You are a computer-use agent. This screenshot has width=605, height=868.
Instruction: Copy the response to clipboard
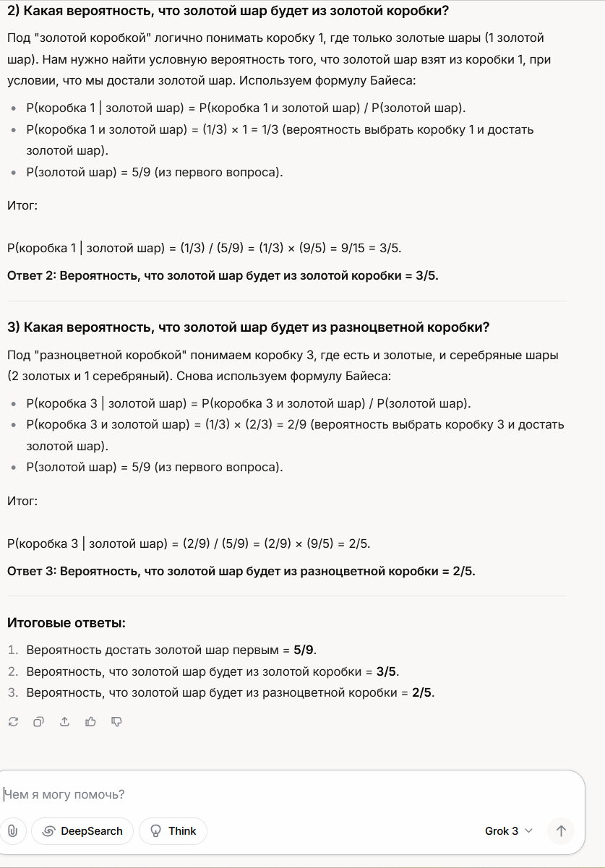coord(39,721)
